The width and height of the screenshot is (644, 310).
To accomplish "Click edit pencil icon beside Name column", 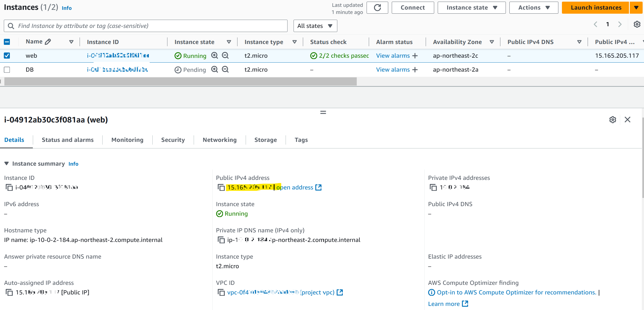I will coord(48,42).
